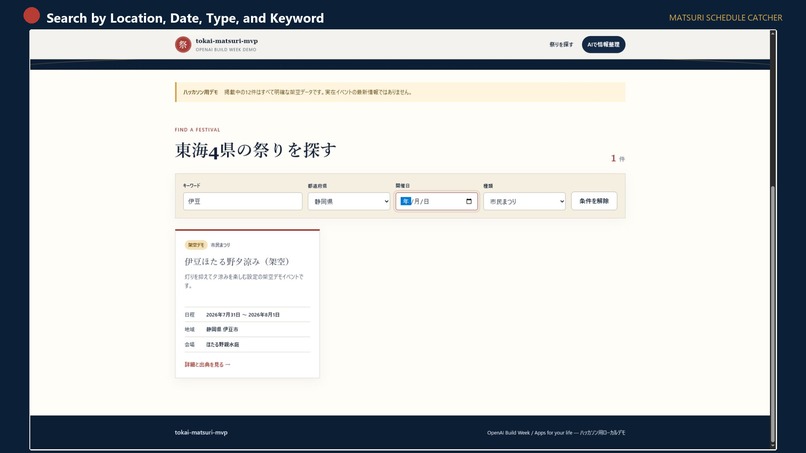Viewport: 806px width, 453px height.
Task: Click the card title 伊豆ほたる野夕涼み（架空）
Action: [x=237, y=262]
